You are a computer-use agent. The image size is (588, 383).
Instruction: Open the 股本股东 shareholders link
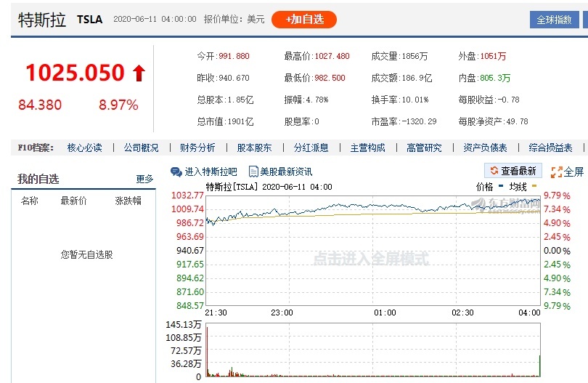[x=254, y=148]
